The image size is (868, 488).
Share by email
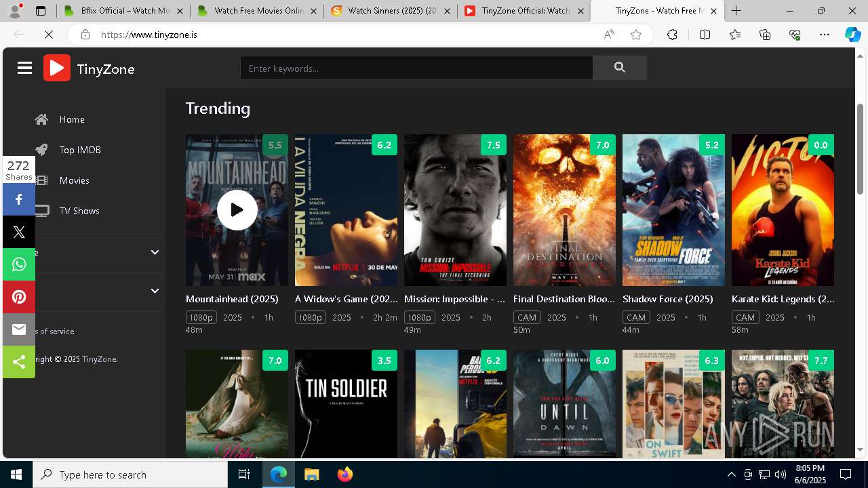coord(19,329)
